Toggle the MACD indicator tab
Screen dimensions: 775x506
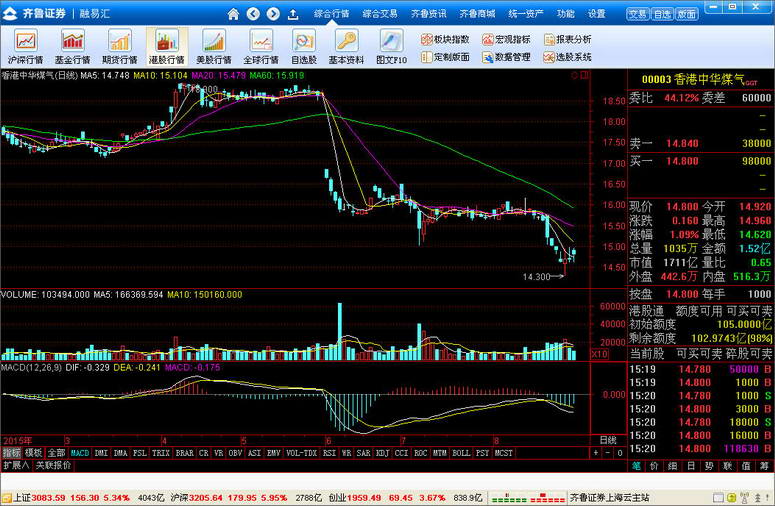tap(80, 453)
